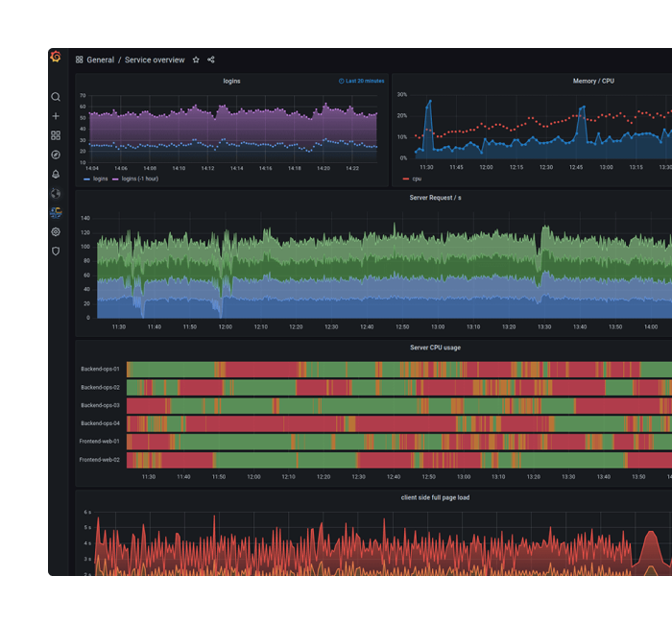Open the logins panel title menu
The width and height of the screenshot is (672, 624).
[231, 82]
